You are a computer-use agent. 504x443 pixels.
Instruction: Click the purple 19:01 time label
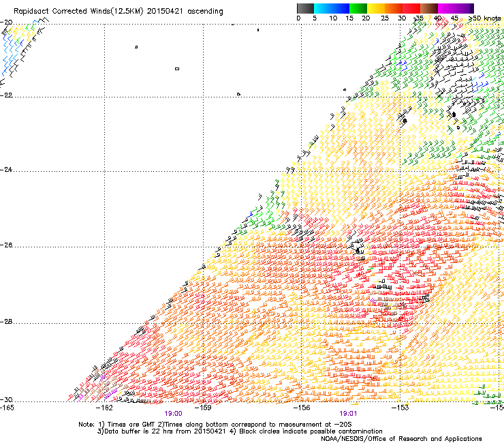(x=348, y=414)
